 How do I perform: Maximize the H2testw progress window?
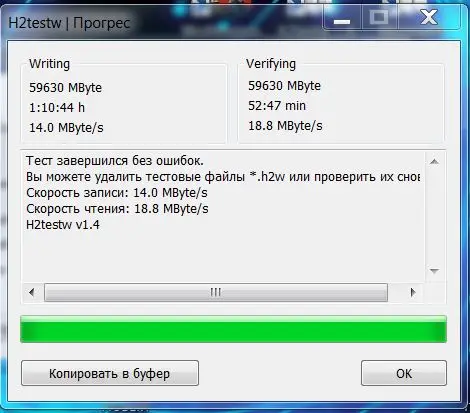pos(379,17)
